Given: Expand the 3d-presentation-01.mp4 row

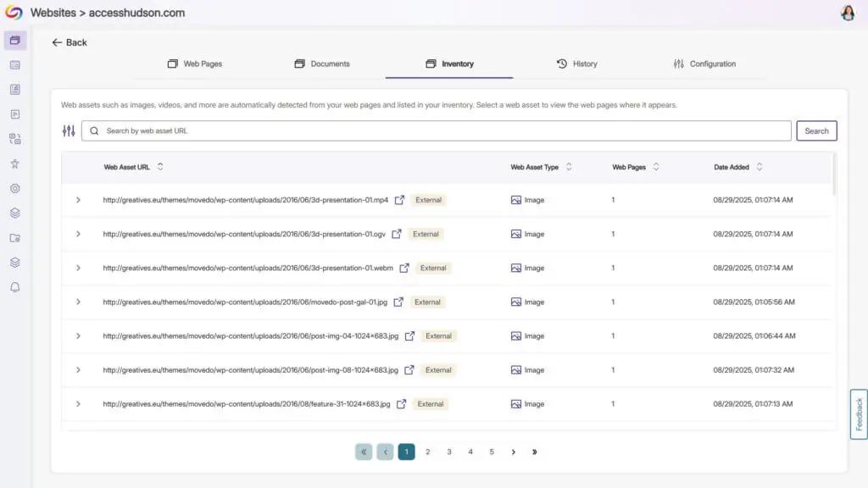Looking at the screenshot, I should (78, 200).
